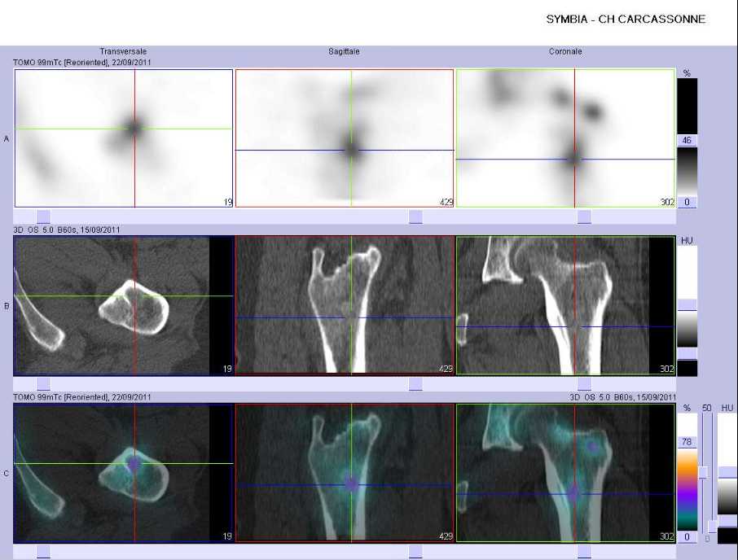This screenshot has width=738, height=560.
Task: Click slice number 19 in row A transversal
Action: [228, 202]
